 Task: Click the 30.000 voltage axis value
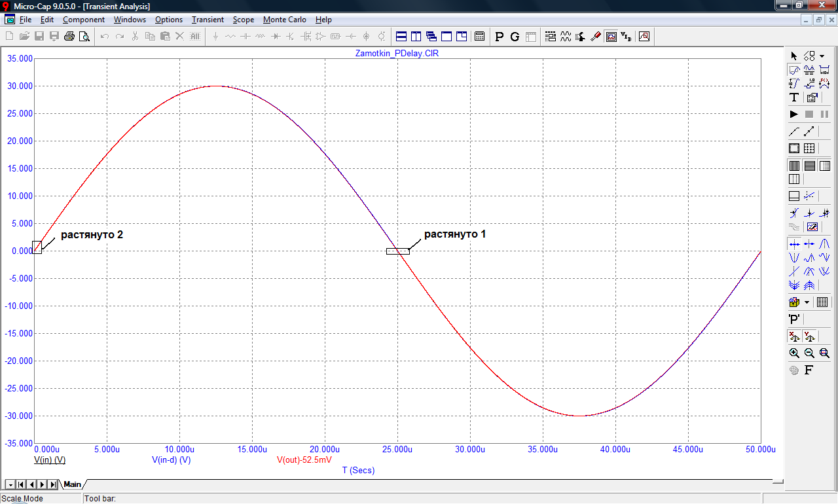click(x=19, y=86)
